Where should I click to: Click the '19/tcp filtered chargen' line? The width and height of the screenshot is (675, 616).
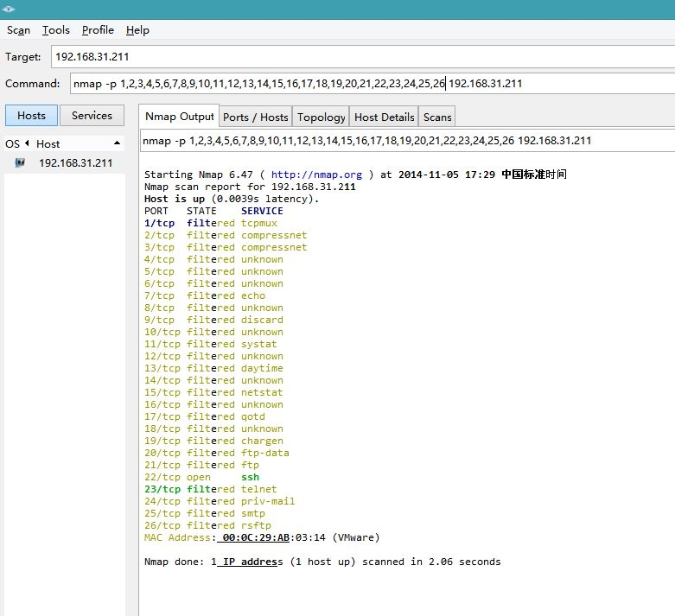[214, 441]
